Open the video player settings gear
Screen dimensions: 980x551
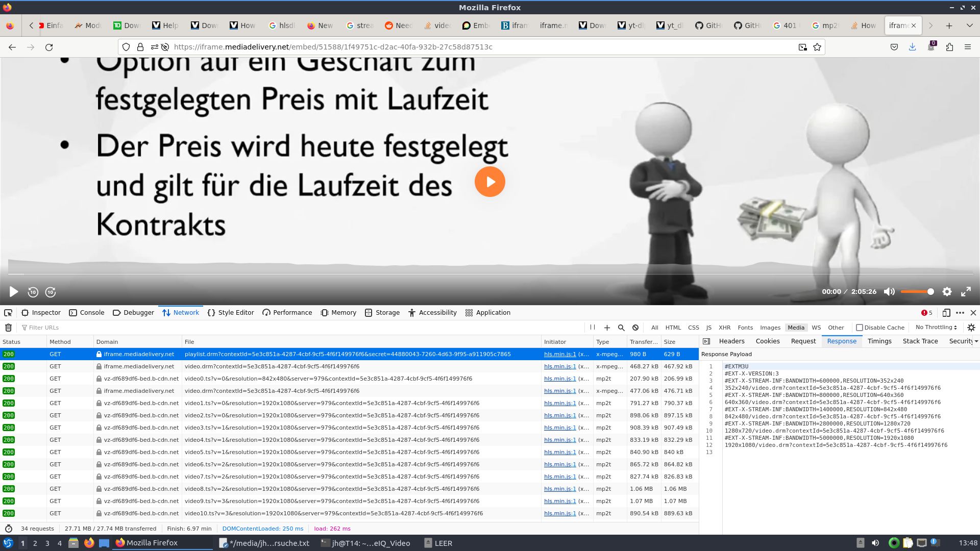pos(947,292)
